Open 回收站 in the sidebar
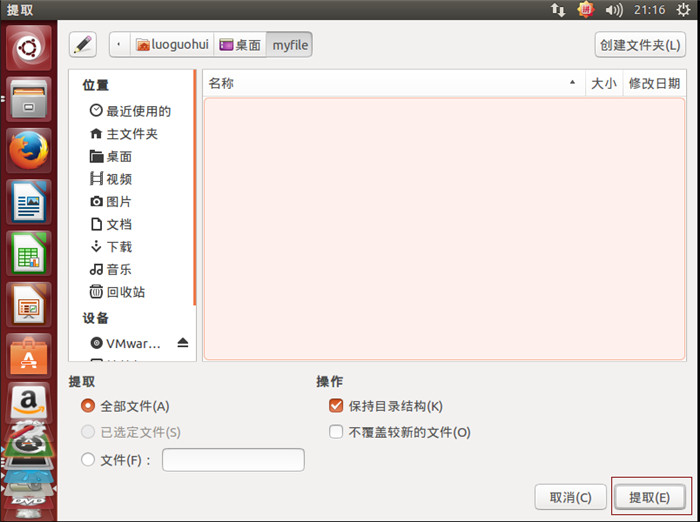 (x=117, y=292)
